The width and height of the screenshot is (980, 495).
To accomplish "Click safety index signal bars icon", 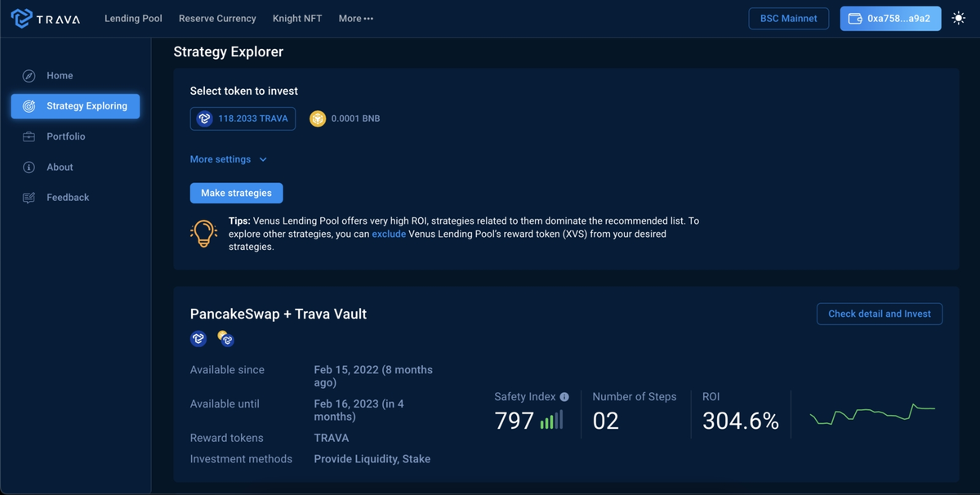I will (551, 421).
